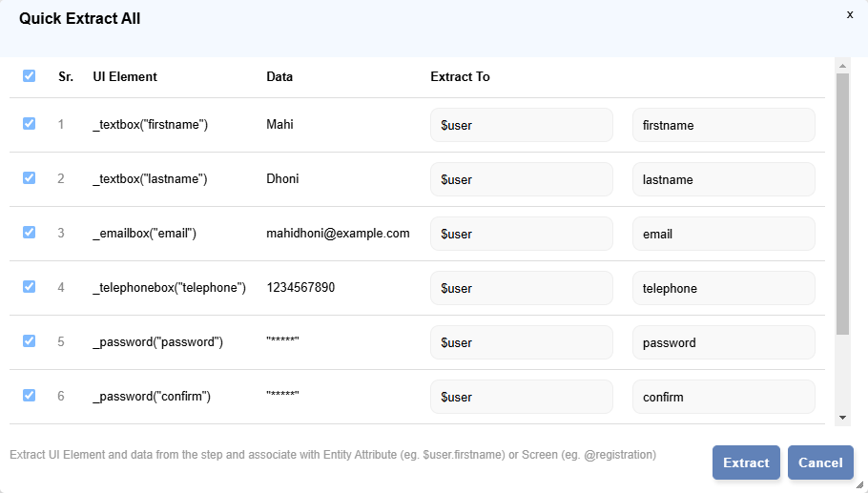Uncheck the lastname row checkbox
Screen dimensions: 868x493
tap(29, 178)
